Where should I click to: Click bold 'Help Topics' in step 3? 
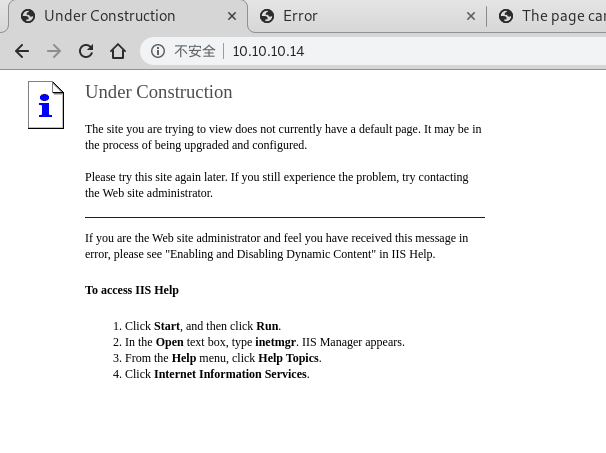coord(288,358)
